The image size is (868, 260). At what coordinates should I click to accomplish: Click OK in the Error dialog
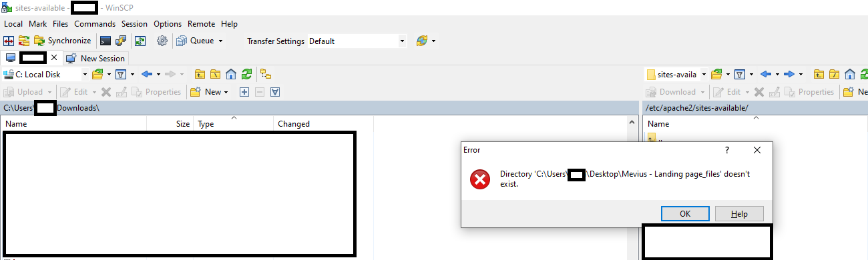685,214
